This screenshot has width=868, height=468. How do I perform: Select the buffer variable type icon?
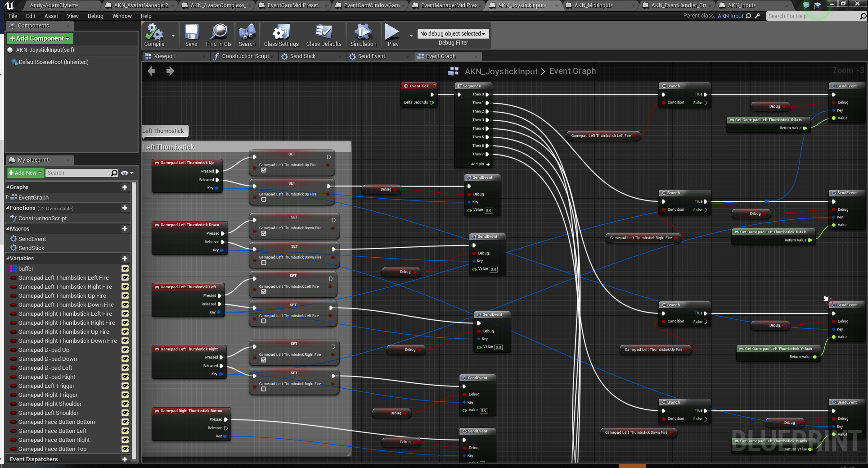pyautogui.click(x=13, y=269)
